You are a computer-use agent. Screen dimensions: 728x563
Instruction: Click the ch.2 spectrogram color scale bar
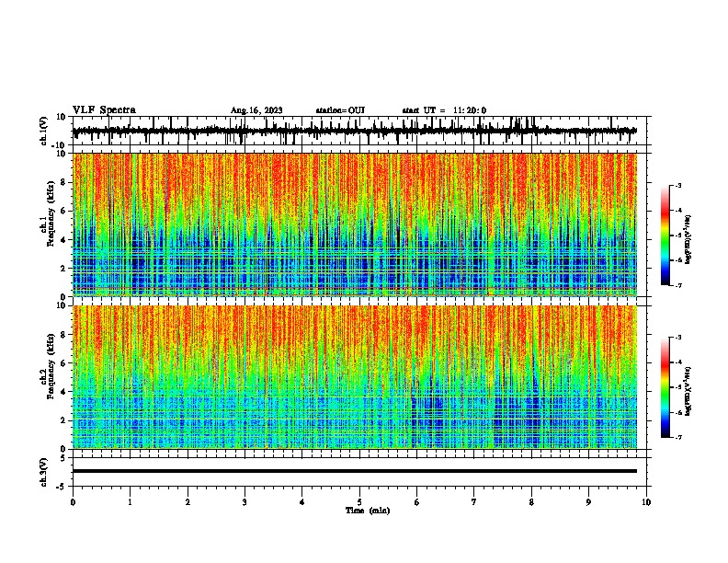point(665,387)
